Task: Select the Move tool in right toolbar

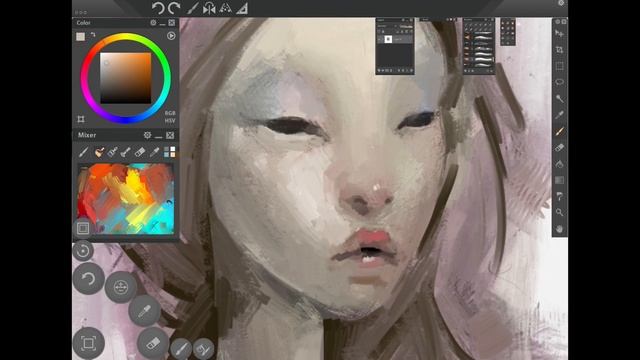Action: [560, 34]
